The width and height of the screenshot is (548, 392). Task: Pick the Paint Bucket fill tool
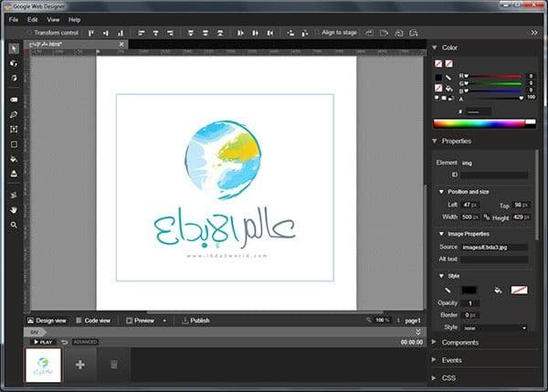[x=14, y=158]
